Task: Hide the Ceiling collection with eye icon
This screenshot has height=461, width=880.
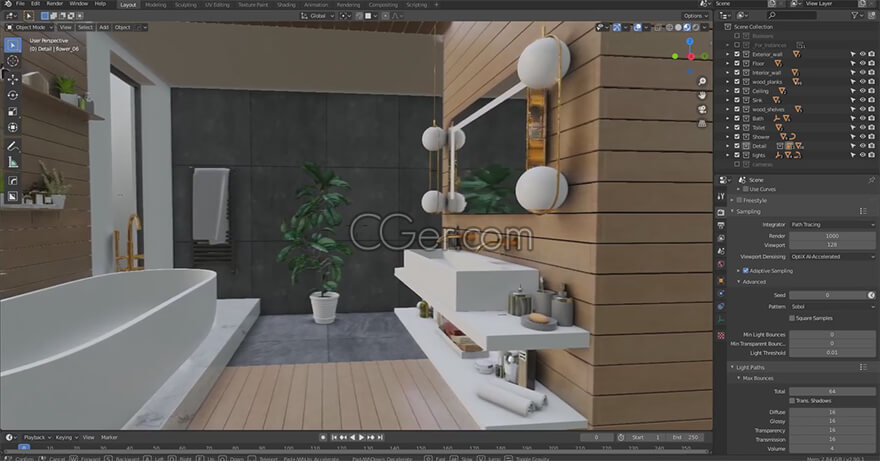Action: coord(863,91)
